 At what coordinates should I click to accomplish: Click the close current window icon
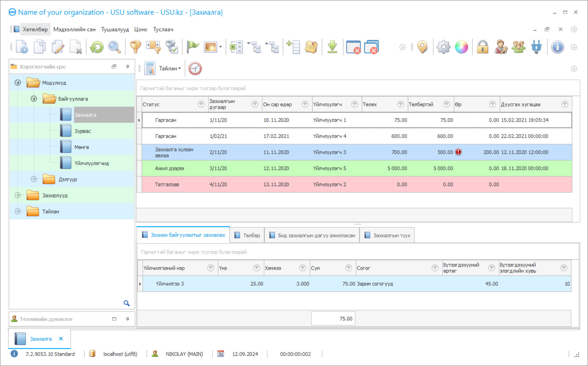pyautogui.click(x=353, y=47)
